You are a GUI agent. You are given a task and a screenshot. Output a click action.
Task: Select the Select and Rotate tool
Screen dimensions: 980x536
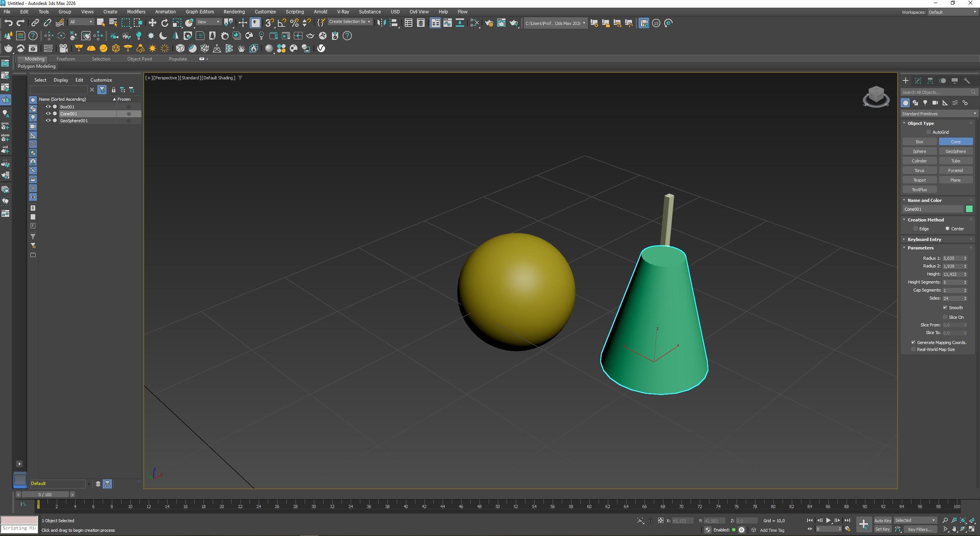click(164, 23)
